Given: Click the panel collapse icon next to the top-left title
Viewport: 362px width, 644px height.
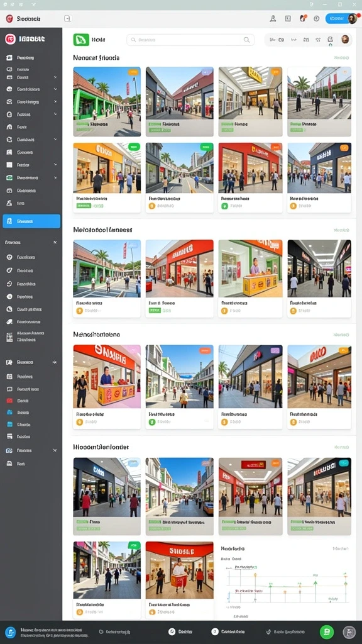Looking at the screenshot, I should pyautogui.click(x=68, y=18).
